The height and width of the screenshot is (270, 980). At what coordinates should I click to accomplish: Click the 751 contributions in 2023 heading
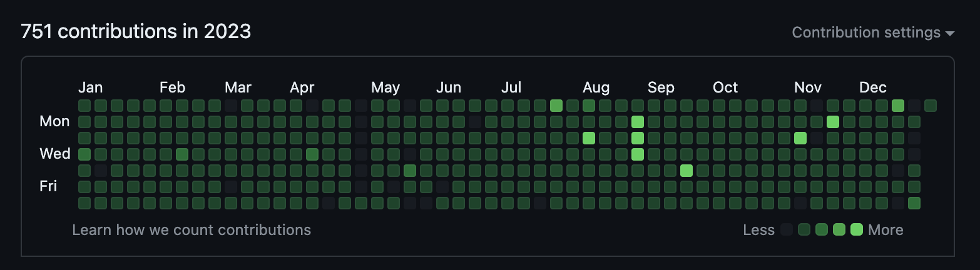click(136, 31)
